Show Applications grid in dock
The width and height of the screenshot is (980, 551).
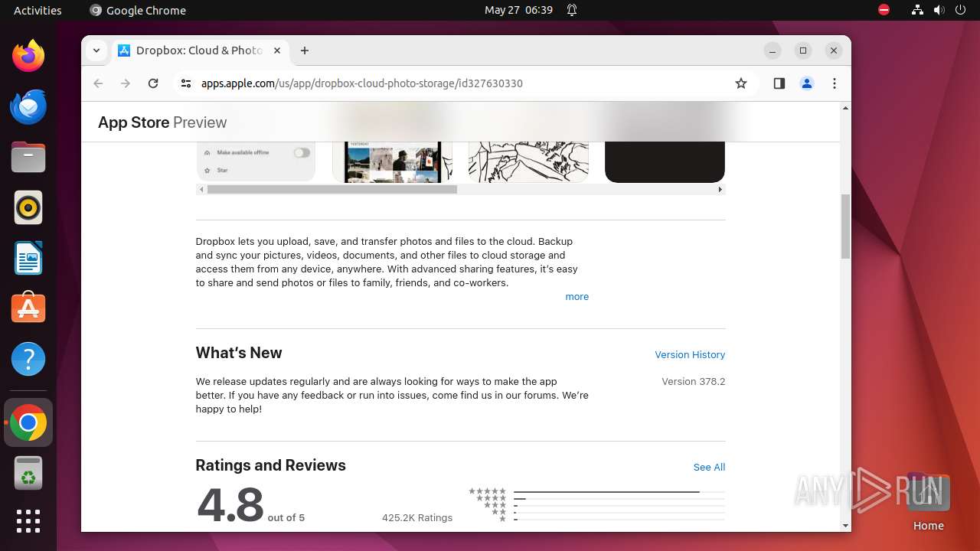point(28,521)
